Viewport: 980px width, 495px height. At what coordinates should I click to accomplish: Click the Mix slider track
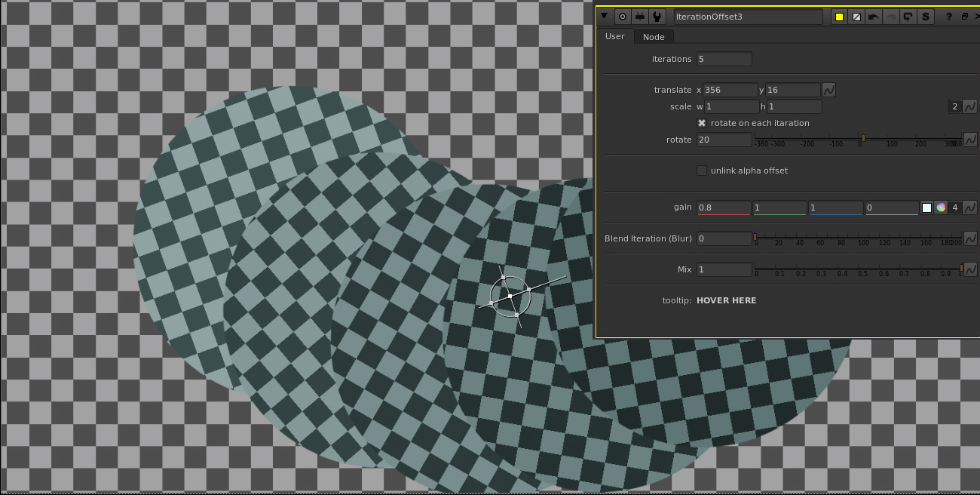(858, 269)
